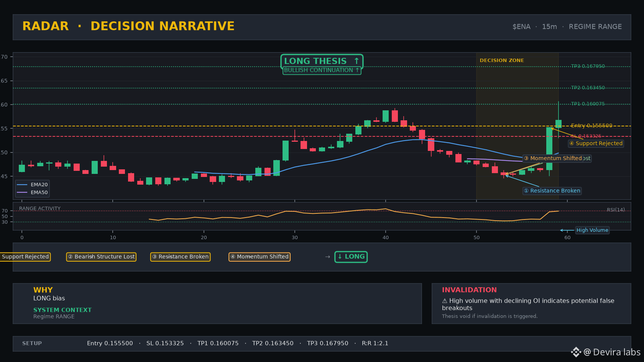Click the RADAR · DECISION NARRATIVE title
This screenshot has height=362, width=644.
(x=128, y=26)
